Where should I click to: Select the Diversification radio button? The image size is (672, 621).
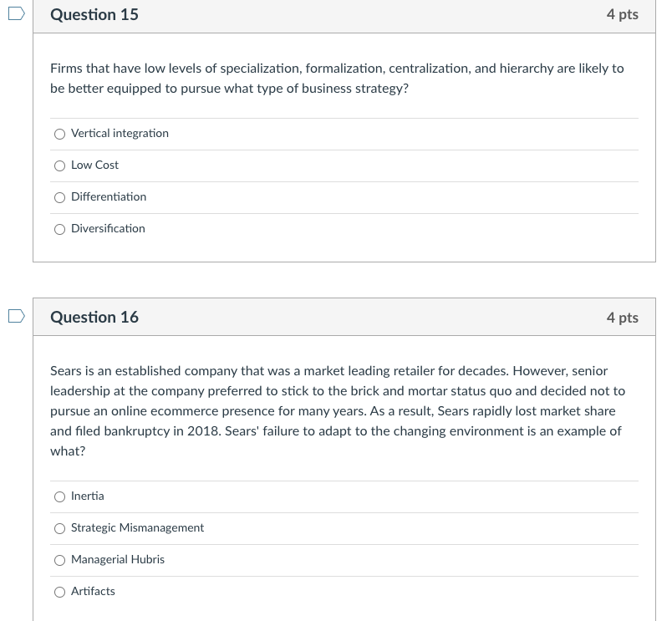pyautogui.click(x=59, y=229)
